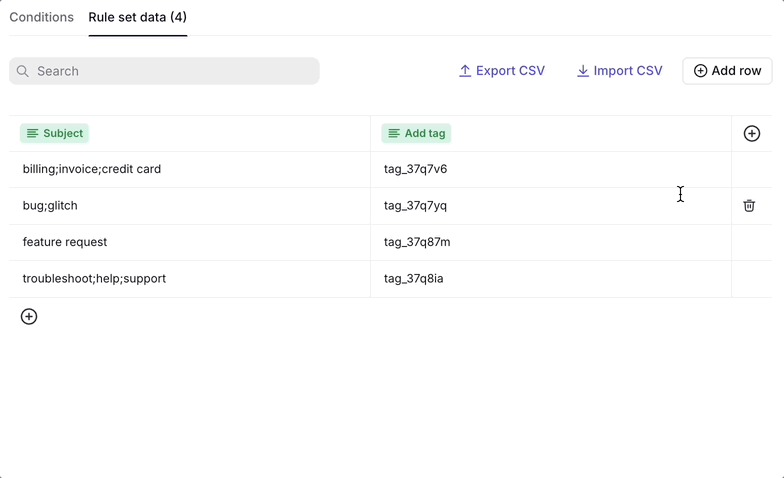This screenshot has width=784, height=478.
Task: Click the tag_37q7v6 tag cell
Action: 551,170
